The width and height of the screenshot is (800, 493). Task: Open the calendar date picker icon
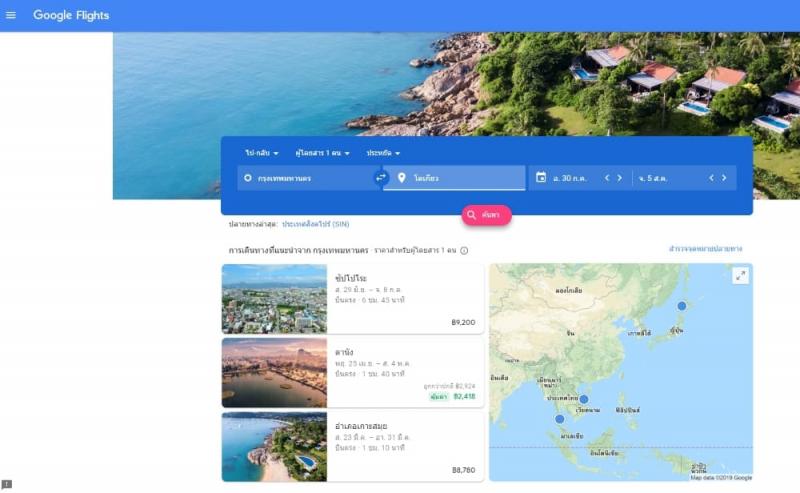(541, 177)
